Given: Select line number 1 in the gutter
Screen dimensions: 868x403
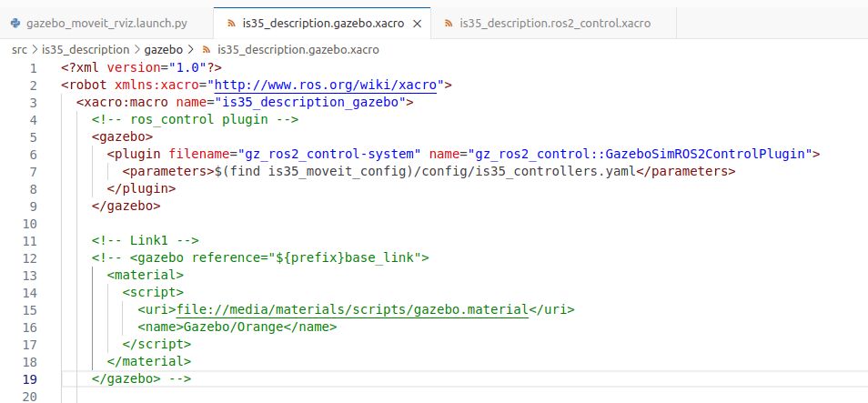Looking at the screenshot, I should [33, 68].
